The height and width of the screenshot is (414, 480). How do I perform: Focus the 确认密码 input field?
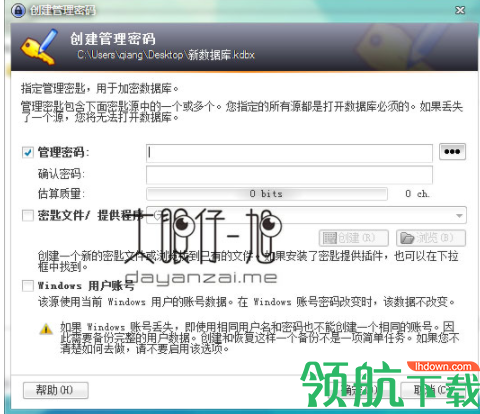pyautogui.click(x=289, y=174)
